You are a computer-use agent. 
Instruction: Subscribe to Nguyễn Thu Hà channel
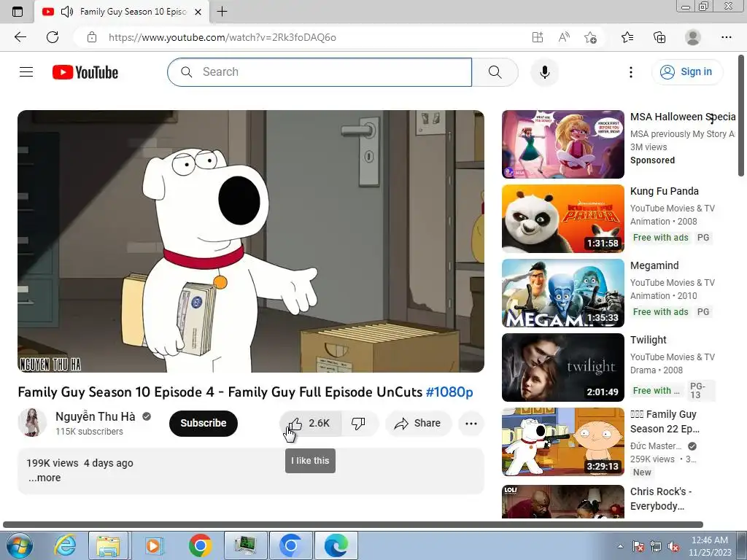204,423
